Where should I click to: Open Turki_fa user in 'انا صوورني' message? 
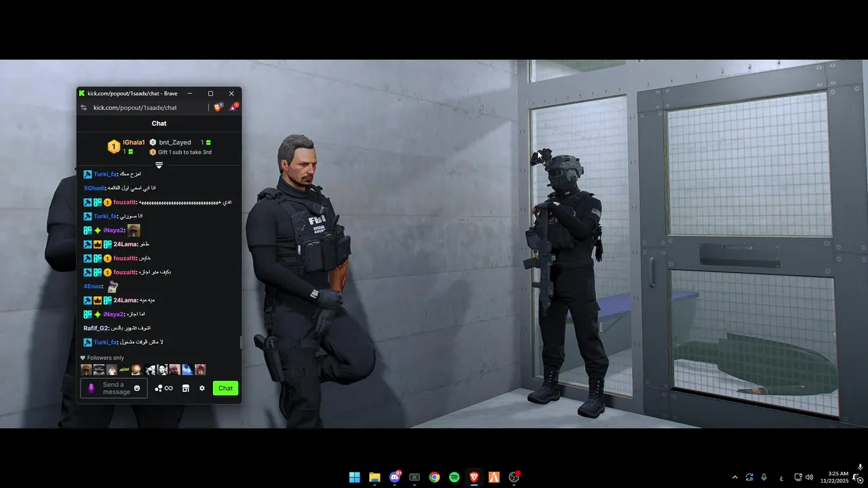[105, 216]
